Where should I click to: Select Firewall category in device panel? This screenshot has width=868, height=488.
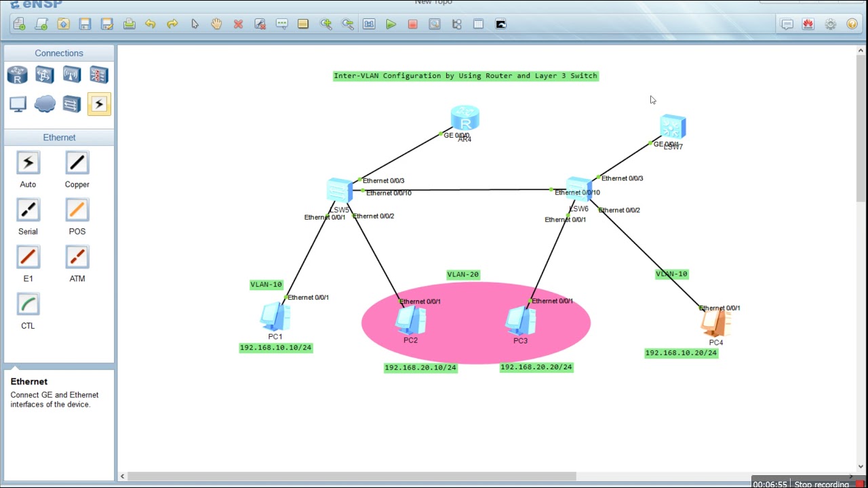[99, 75]
